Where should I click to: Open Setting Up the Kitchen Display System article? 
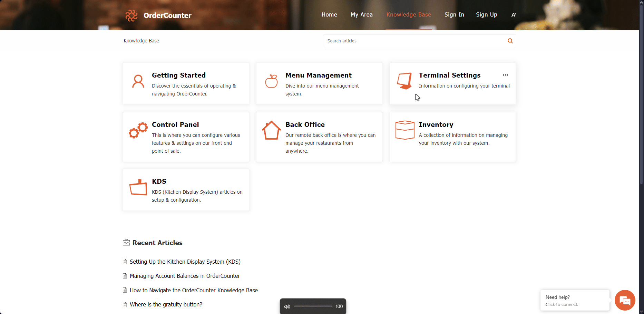[x=185, y=262]
